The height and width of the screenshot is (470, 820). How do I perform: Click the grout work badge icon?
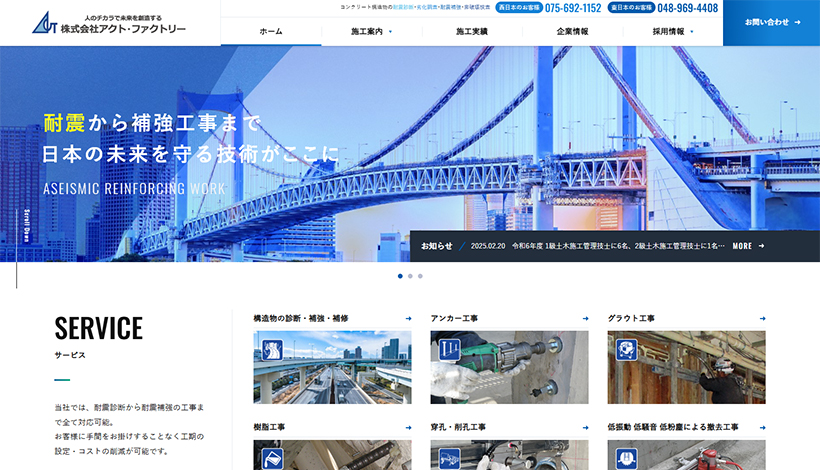click(x=627, y=350)
